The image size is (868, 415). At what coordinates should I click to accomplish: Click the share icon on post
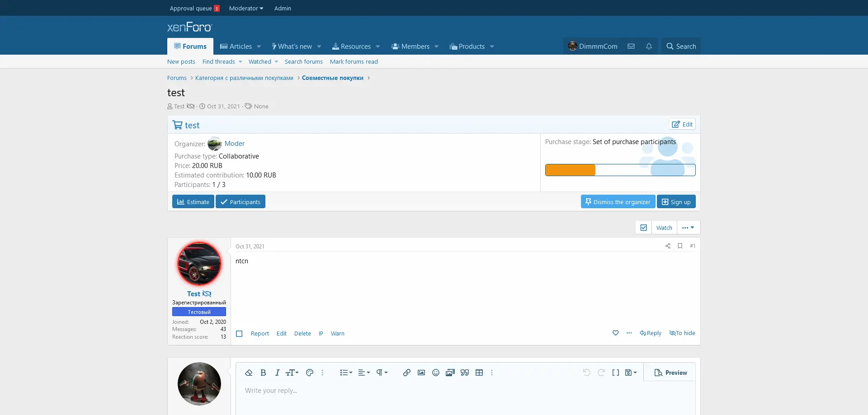pos(668,246)
